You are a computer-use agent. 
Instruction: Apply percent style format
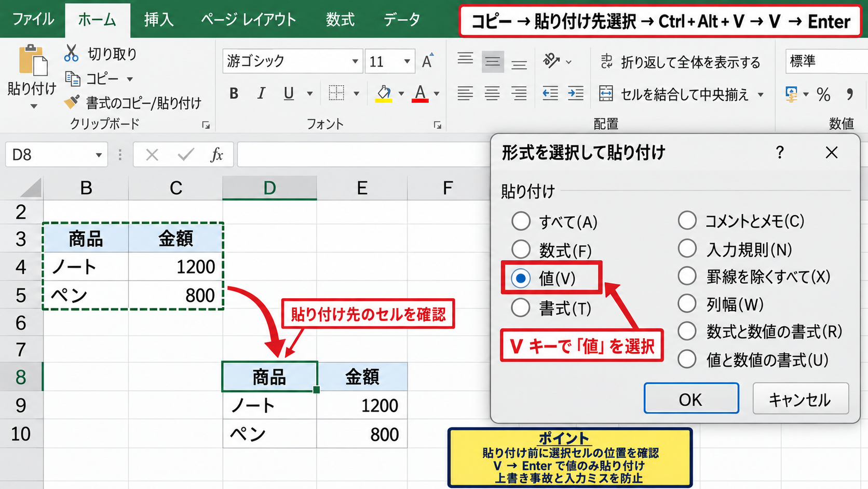823,94
